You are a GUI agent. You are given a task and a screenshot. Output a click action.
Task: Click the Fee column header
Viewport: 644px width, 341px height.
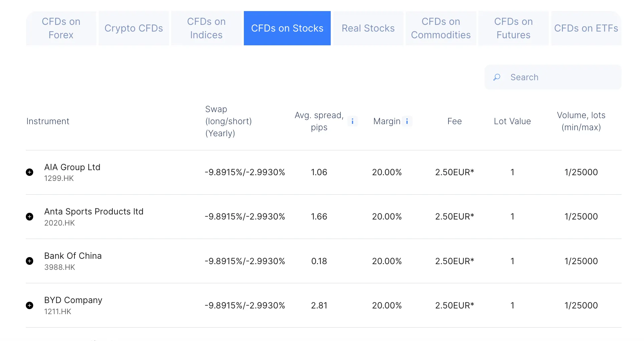[x=454, y=121]
